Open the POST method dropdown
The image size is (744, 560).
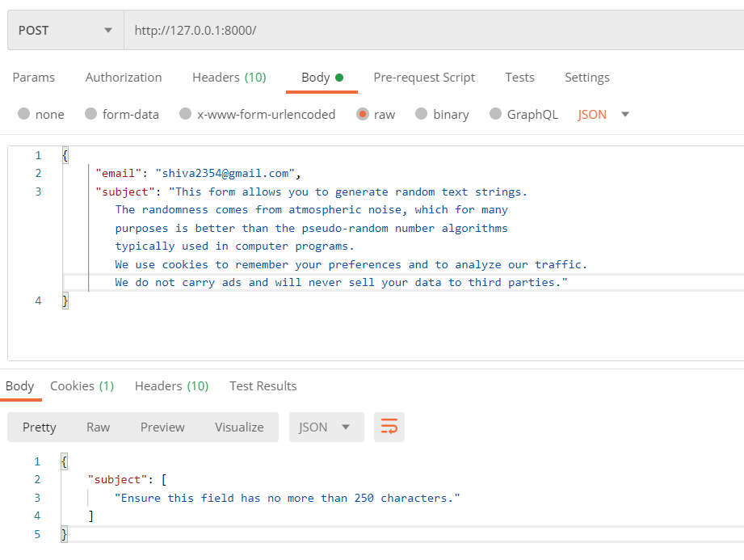65,30
